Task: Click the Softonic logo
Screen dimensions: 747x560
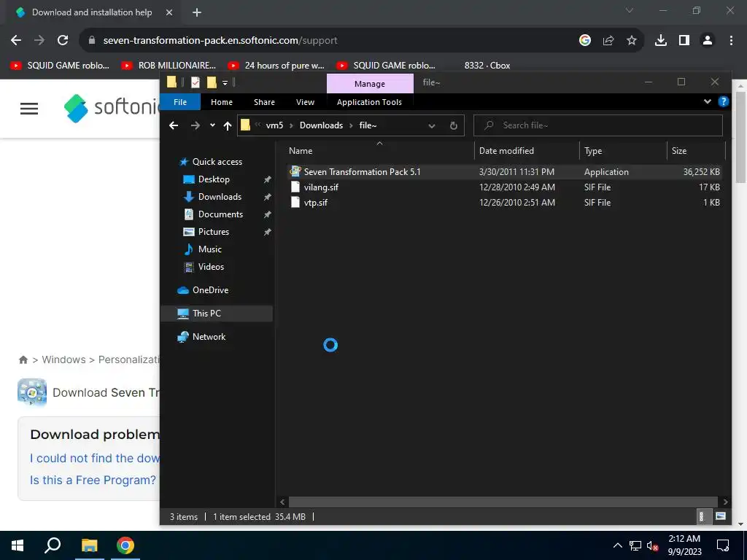Action: point(112,108)
